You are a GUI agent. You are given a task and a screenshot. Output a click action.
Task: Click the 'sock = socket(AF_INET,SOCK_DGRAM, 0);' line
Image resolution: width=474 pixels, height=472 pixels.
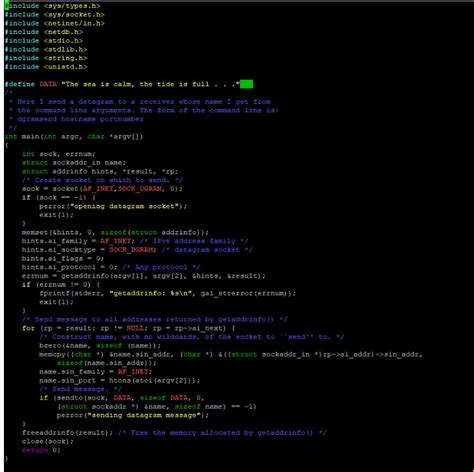coord(102,189)
